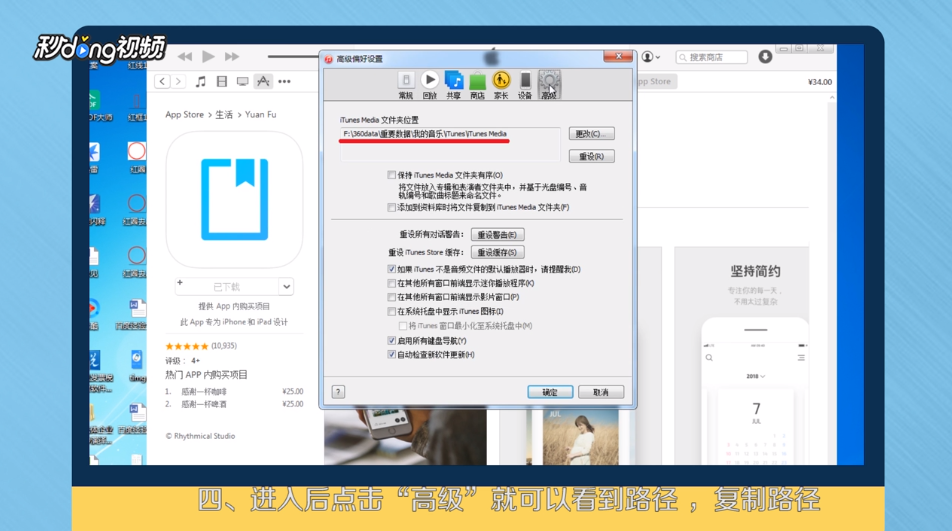This screenshot has height=531, width=952.
Task: Click the Change (更改) folder button
Action: pyautogui.click(x=591, y=134)
